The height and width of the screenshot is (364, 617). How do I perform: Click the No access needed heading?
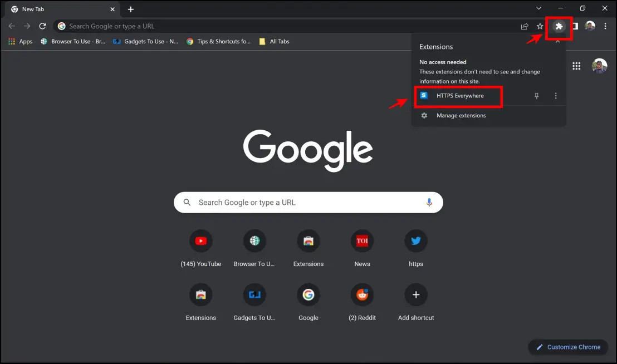coord(443,62)
